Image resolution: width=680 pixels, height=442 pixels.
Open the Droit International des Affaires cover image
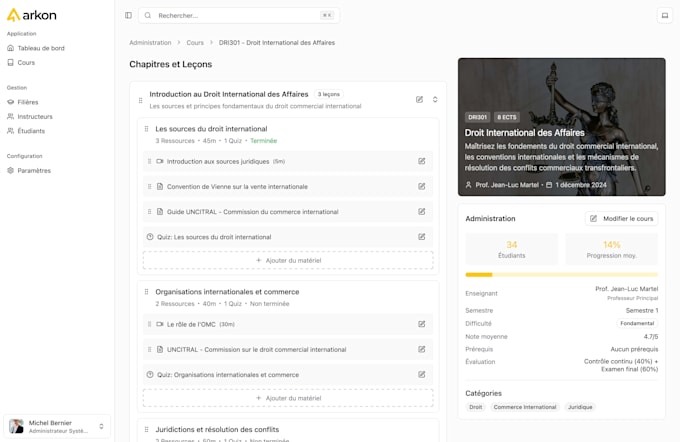click(562, 127)
